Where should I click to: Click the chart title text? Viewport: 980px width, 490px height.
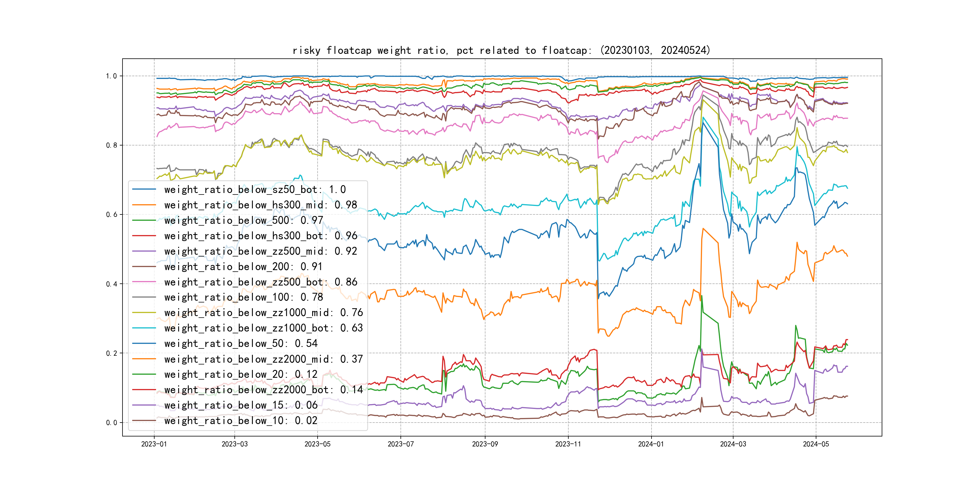[x=501, y=50]
